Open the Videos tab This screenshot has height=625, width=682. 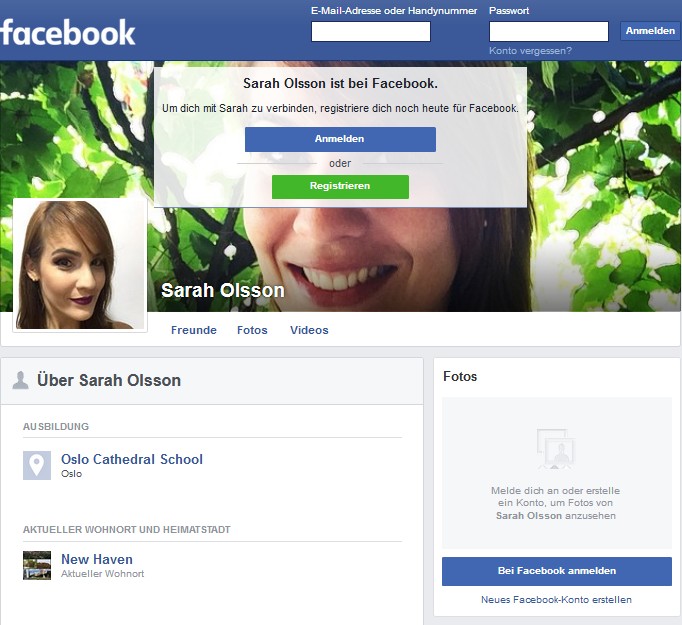(x=309, y=330)
